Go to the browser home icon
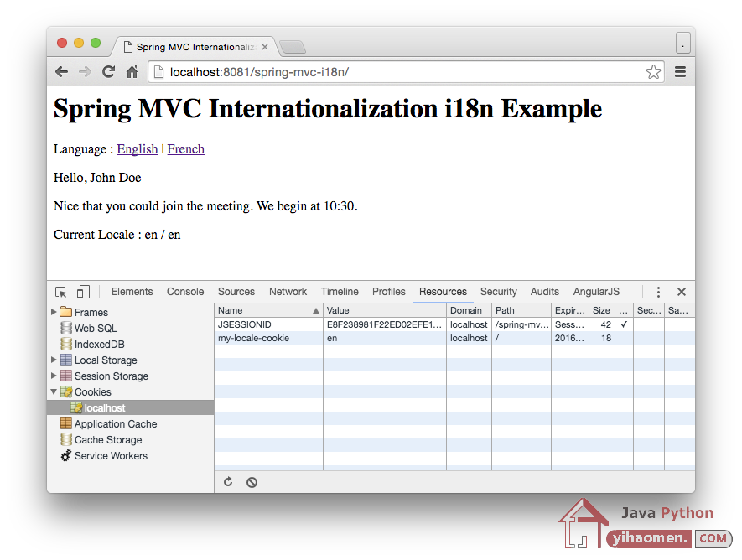This screenshot has height=560, width=742. 132,72
